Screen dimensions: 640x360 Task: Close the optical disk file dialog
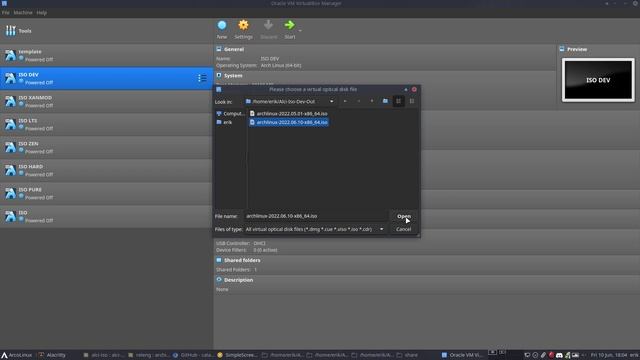414,89
